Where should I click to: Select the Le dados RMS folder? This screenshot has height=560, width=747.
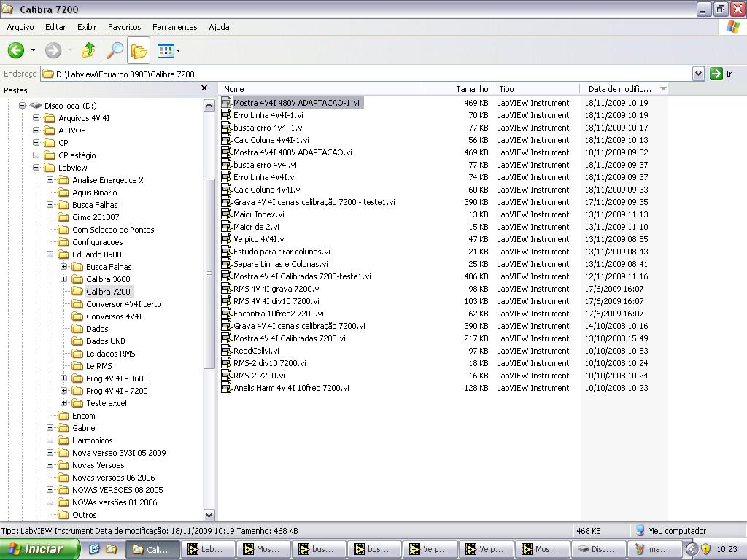coord(111,354)
